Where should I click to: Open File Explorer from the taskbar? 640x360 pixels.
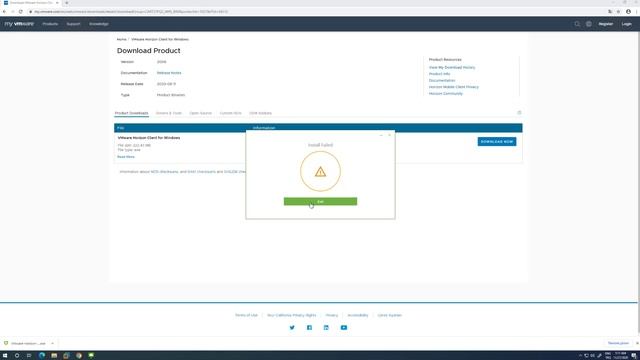54,356
